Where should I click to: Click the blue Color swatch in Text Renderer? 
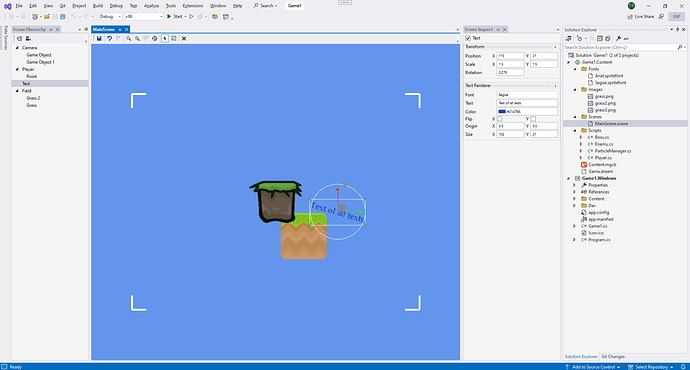click(x=502, y=112)
